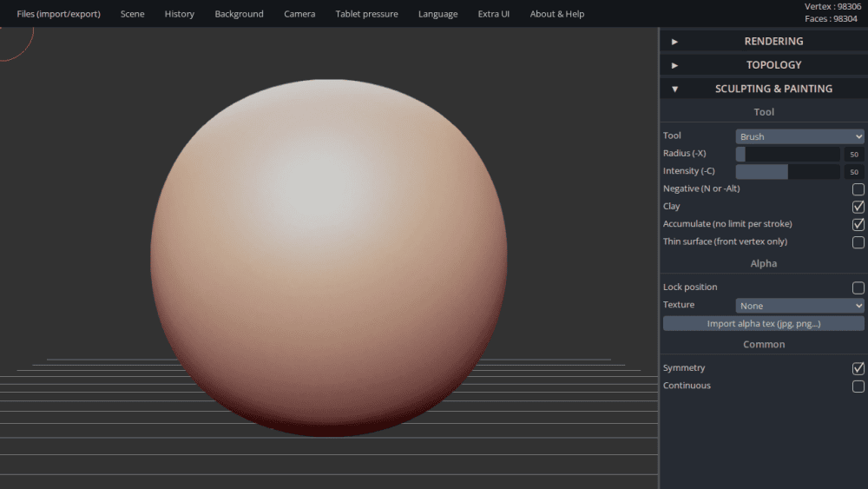The width and height of the screenshot is (868, 489).
Task: Click the Vertex : 98306 counter
Action: (832, 7)
